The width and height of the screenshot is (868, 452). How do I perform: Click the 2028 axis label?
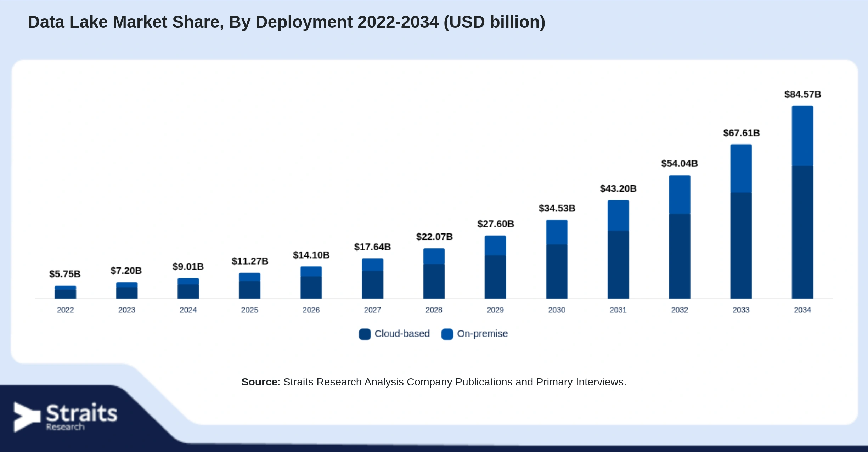pyautogui.click(x=434, y=310)
